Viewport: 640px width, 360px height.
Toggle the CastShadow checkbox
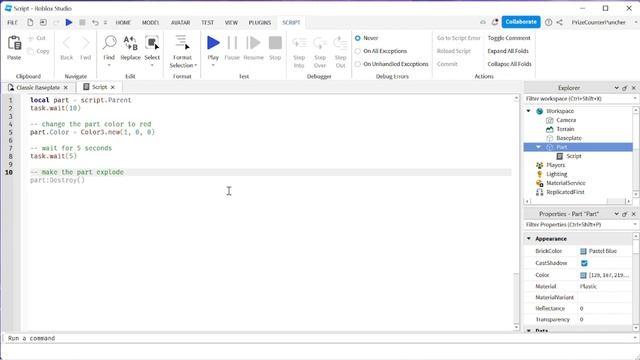pyautogui.click(x=584, y=263)
